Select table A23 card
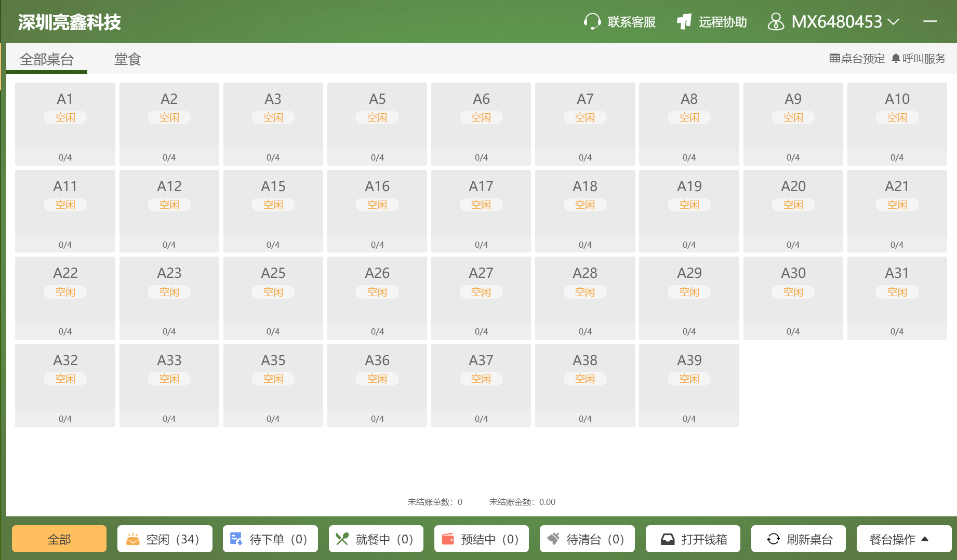 tap(169, 298)
